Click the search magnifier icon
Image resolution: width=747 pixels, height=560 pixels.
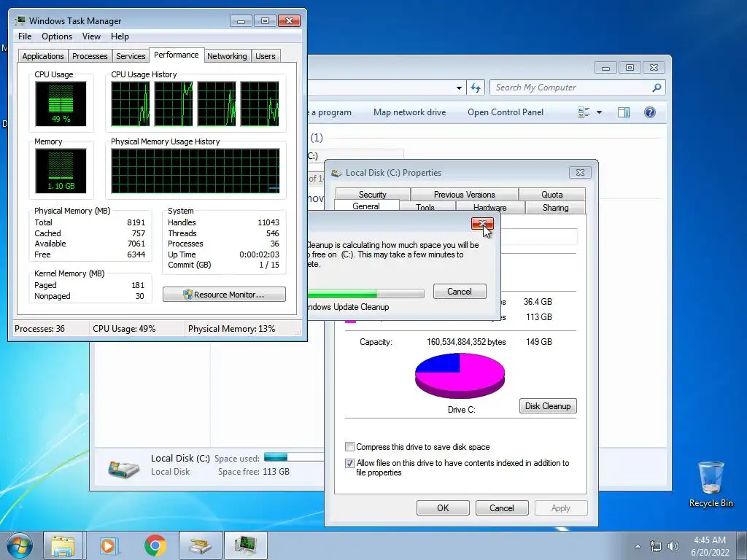pyautogui.click(x=657, y=87)
